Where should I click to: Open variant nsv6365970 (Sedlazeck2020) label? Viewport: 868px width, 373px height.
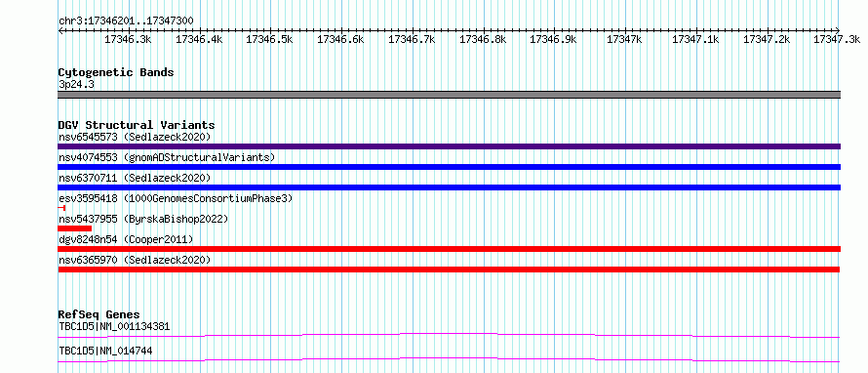135,260
